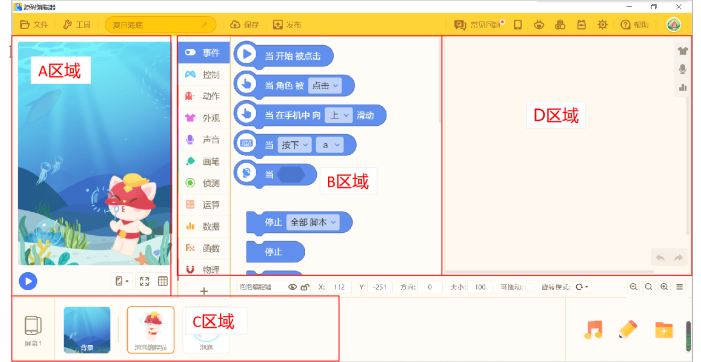Click the 保存 cloud save button
Image resolution: width=701 pixels, height=362 pixels.
(x=245, y=25)
